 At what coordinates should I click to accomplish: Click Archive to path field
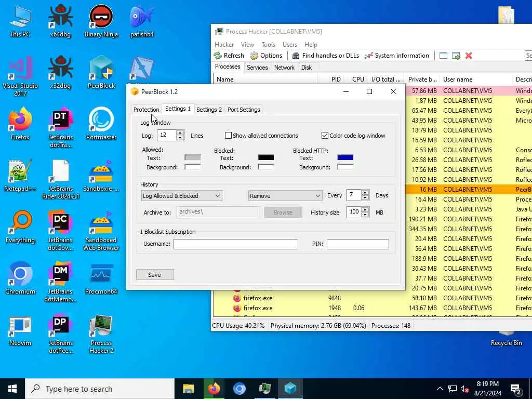point(218,212)
